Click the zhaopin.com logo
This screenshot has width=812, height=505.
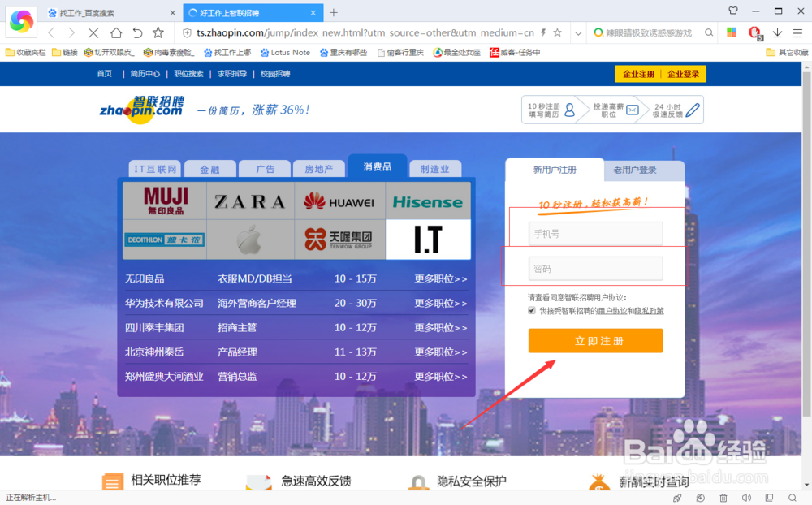[x=141, y=110]
